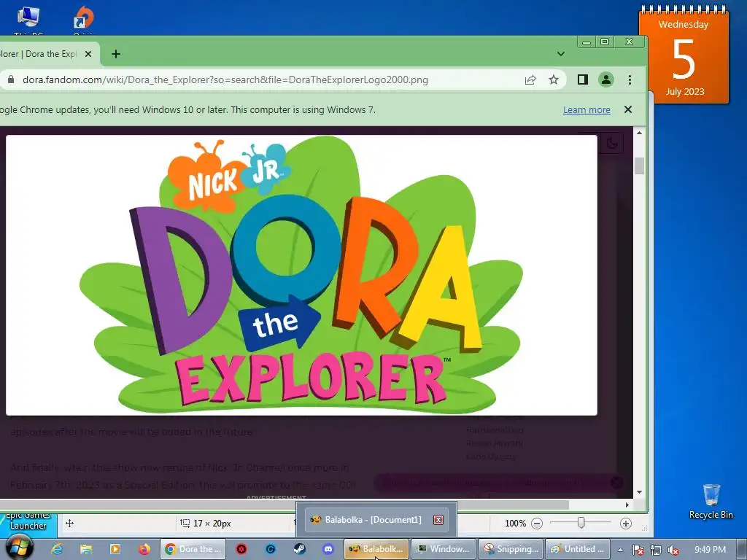The image size is (747, 560).
Task: Click the horizontal scrollbar right arrow
Action: click(x=627, y=505)
